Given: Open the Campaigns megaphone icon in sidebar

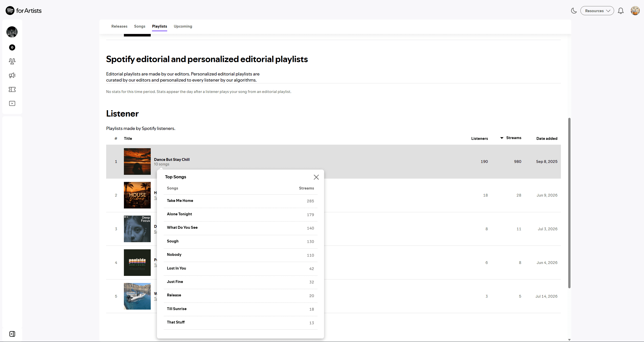Looking at the screenshot, I should pos(12,75).
